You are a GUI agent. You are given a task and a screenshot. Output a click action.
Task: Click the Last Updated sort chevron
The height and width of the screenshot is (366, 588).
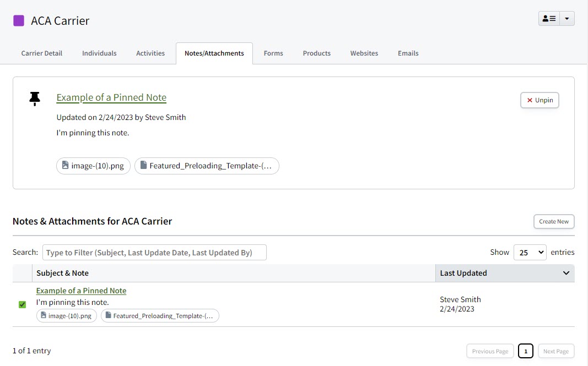pos(567,273)
